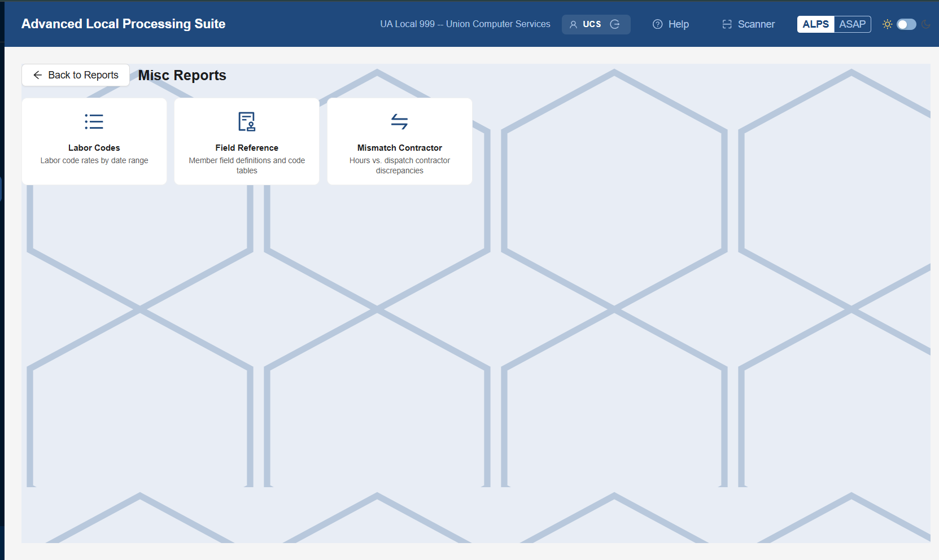Screen dimensions: 939x560
Task: Go back using Back to Reports
Action: tap(76, 75)
